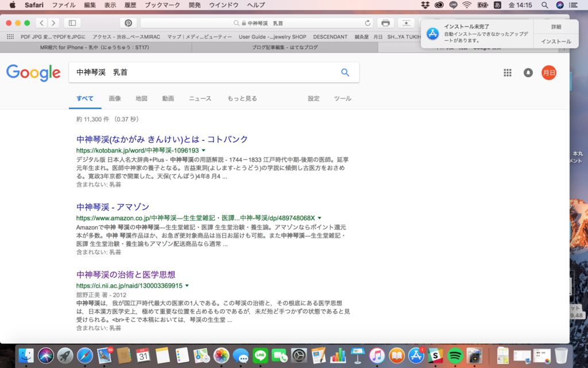588x368 pixels.
Task: Open Slack in the Dock
Action: tap(435, 355)
